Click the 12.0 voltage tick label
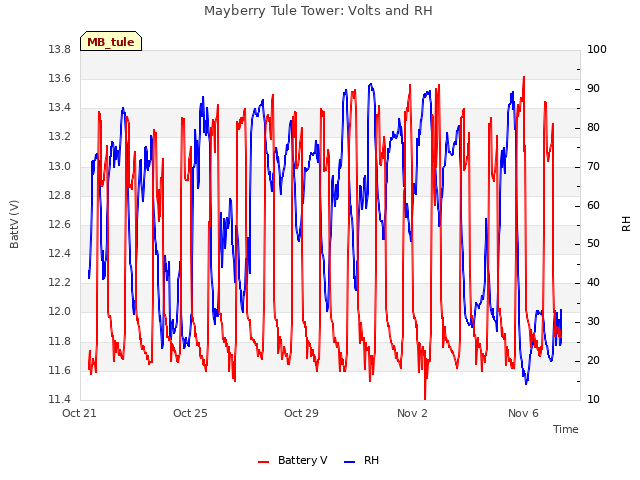The width and height of the screenshot is (640, 480). click(x=60, y=312)
